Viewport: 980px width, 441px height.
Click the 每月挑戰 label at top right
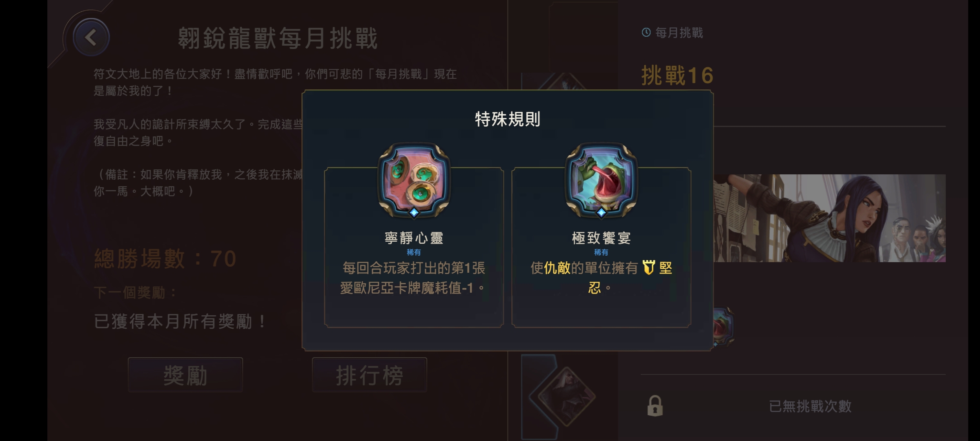click(679, 33)
